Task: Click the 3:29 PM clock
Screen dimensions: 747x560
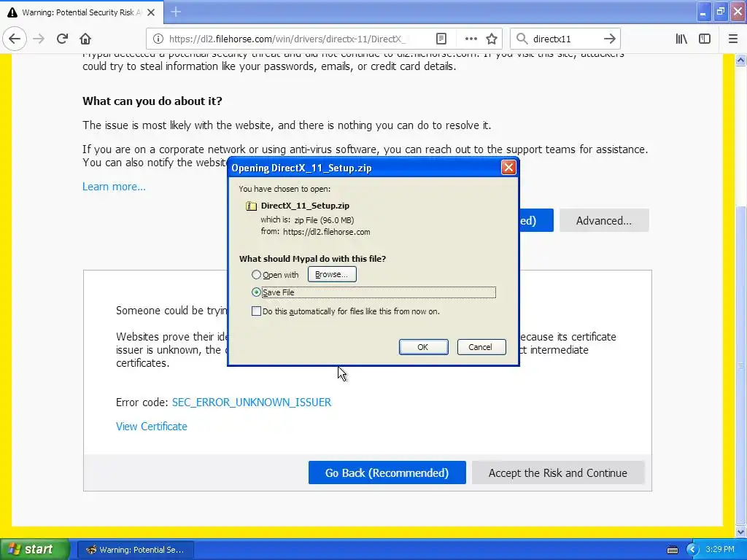Action: (x=720, y=549)
